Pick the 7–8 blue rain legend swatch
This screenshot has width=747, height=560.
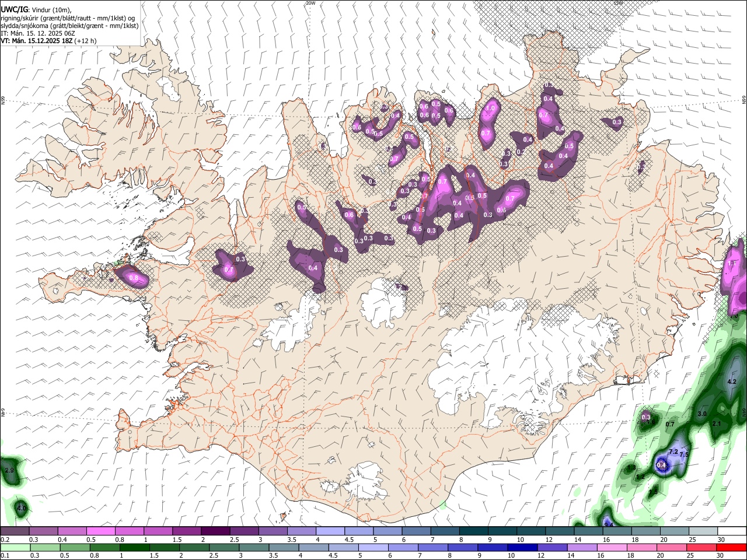click(433, 547)
